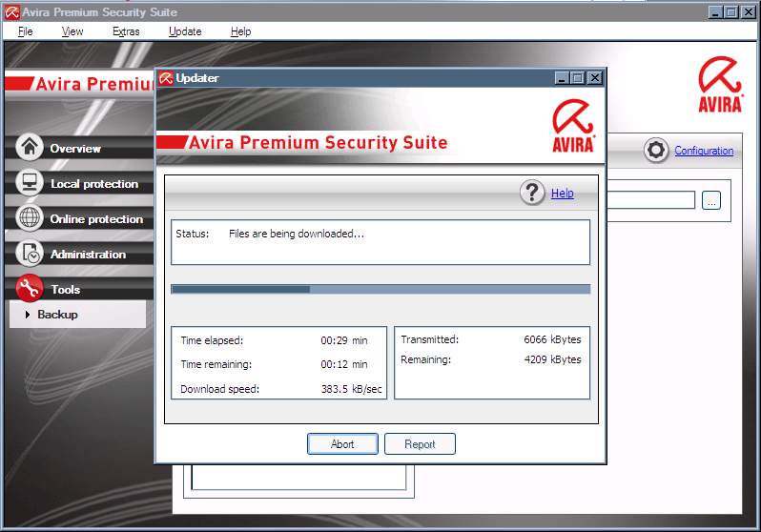Minimize the Updater dialog window
The height and width of the screenshot is (532, 761).
pos(563,78)
